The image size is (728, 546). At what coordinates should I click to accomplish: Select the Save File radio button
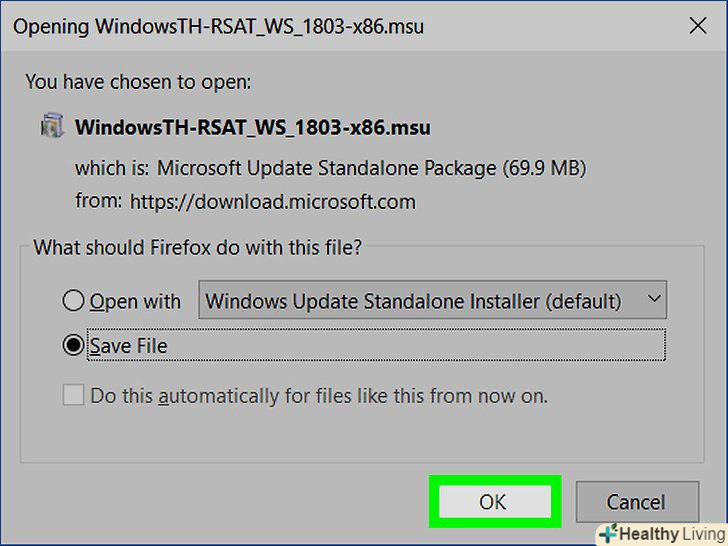(x=73, y=346)
